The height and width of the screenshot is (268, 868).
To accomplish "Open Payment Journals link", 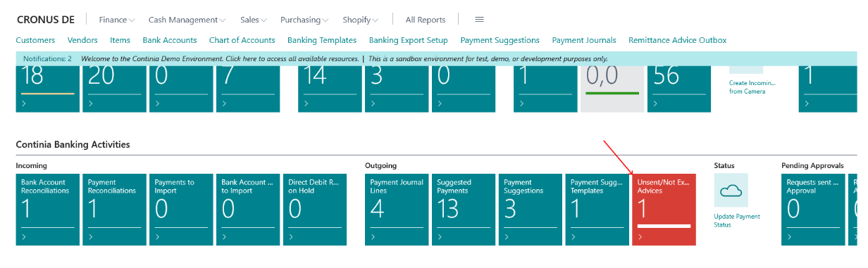I will coord(584,40).
